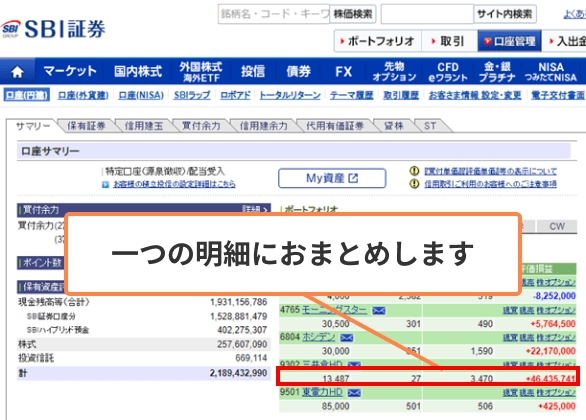Click 現売 in the ホシデン row

coord(527,338)
